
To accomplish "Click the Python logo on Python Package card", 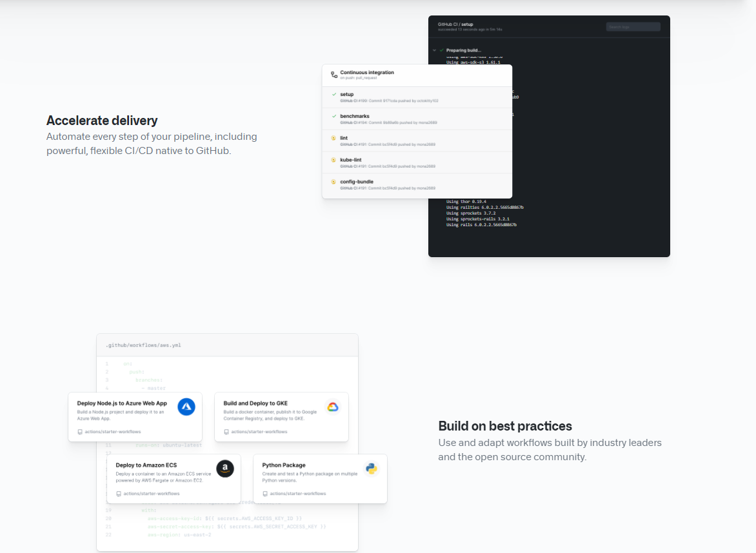I will [x=372, y=469].
